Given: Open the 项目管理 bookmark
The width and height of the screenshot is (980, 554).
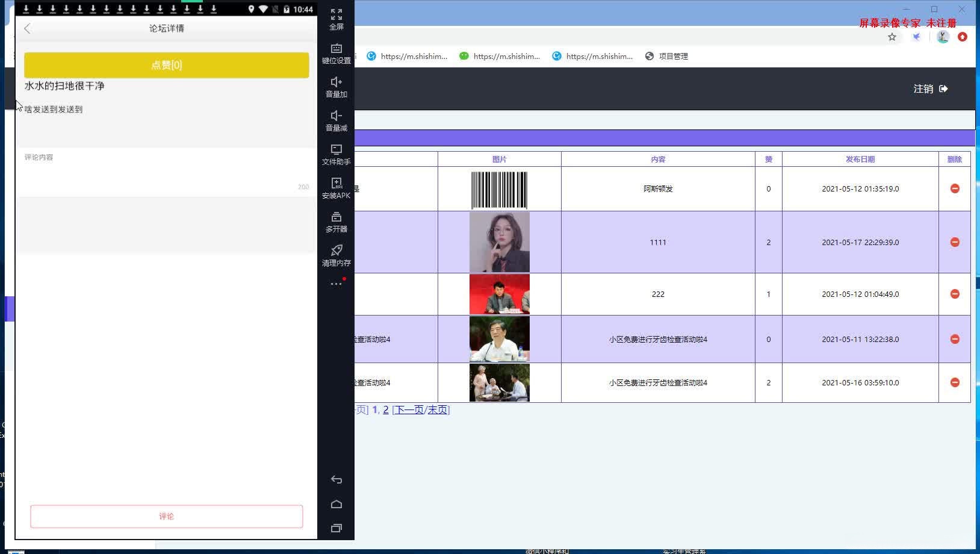Looking at the screenshot, I should (666, 56).
